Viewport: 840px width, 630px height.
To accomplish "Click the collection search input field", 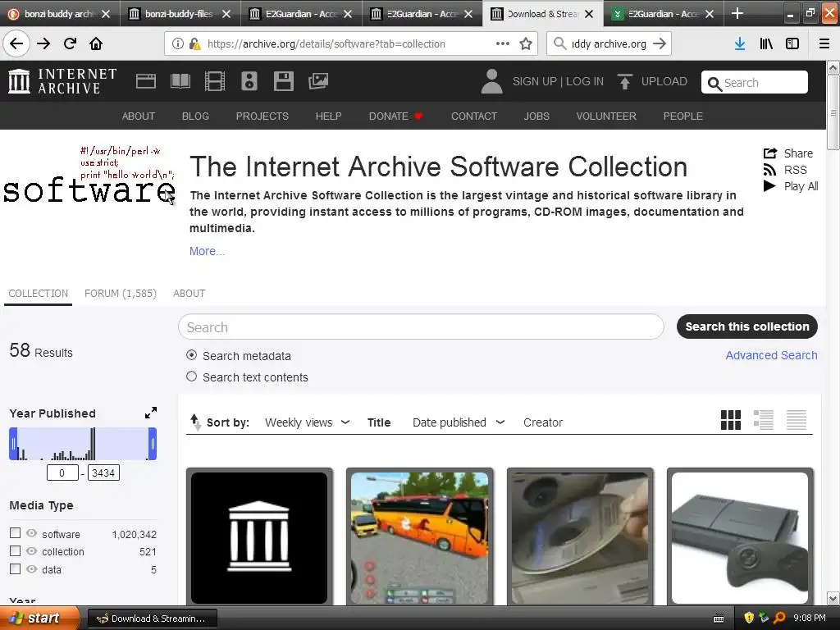I will [421, 326].
